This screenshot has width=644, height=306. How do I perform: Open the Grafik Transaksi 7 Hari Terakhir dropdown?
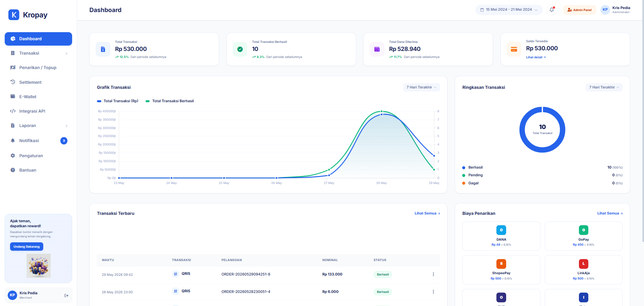click(422, 87)
